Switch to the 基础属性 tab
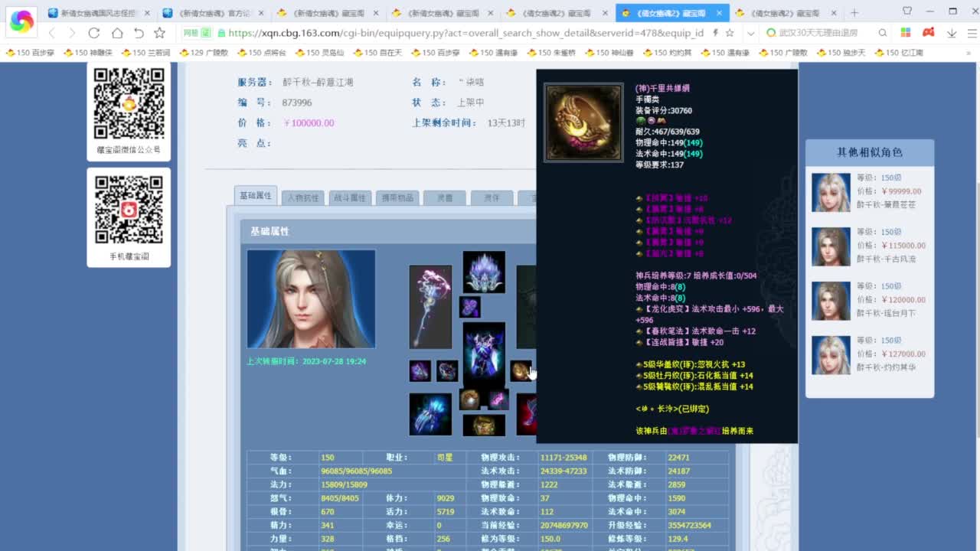 pos(256,196)
